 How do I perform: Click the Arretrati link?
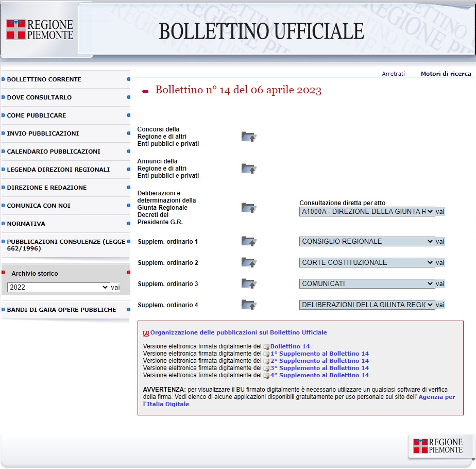393,74
